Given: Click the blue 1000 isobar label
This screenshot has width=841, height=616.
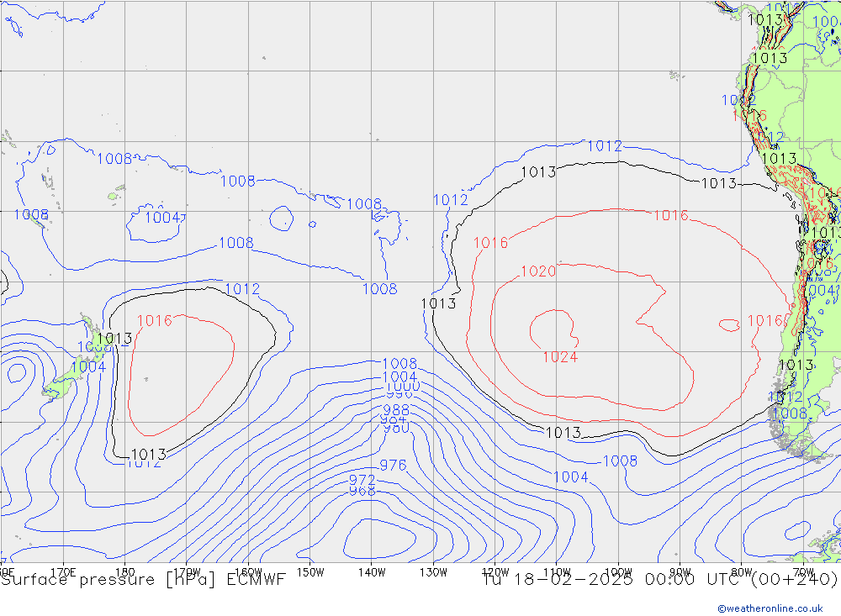Looking at the screenshot, I should click(403, 387).
